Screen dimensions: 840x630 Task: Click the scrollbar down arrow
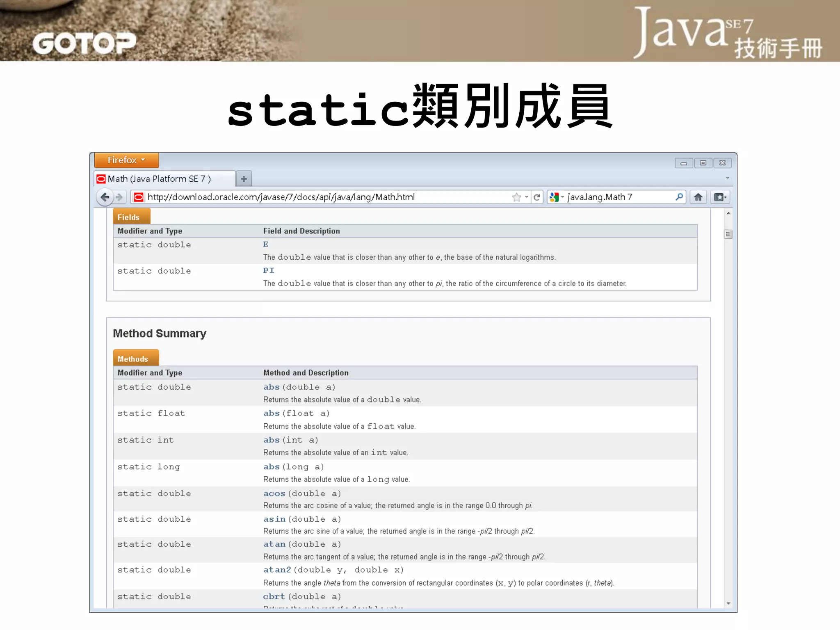(x=728, y=603)
